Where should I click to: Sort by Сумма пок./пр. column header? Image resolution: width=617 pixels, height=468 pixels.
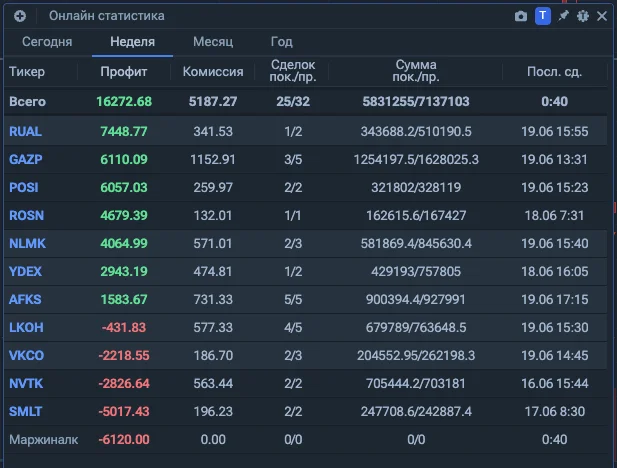point(416,70)
